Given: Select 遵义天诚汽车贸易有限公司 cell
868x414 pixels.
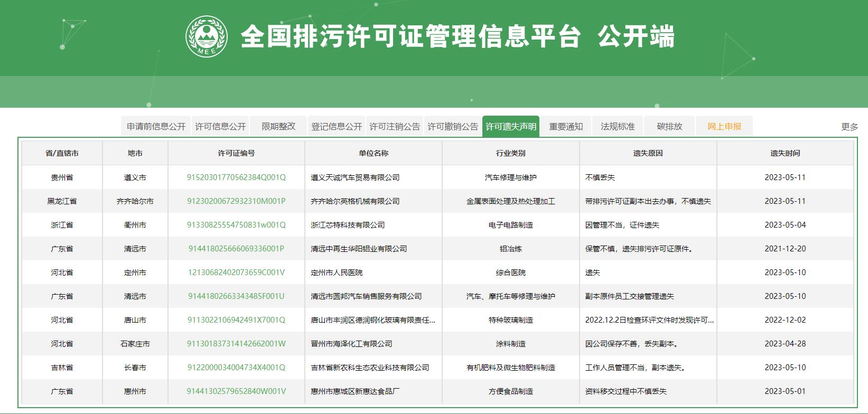Looking at the screenshot, I should point(374,177).
